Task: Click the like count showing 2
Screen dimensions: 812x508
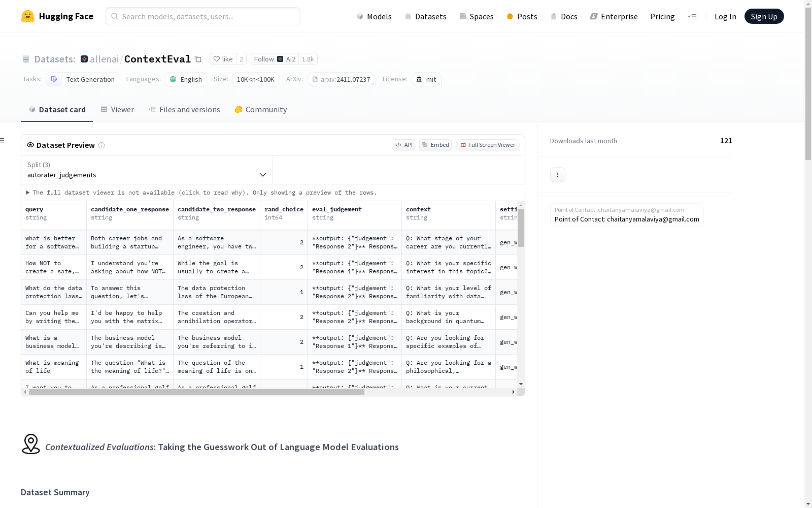Action: point(242,59)
